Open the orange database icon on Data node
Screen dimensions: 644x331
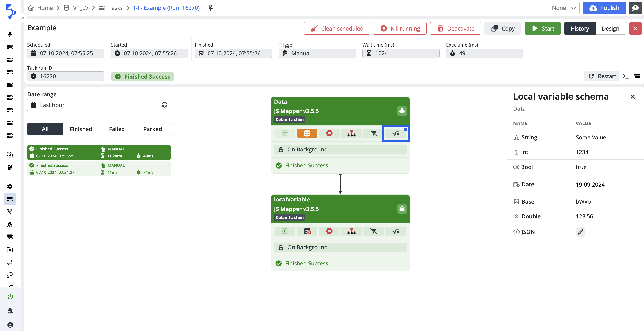coord(307,133)
